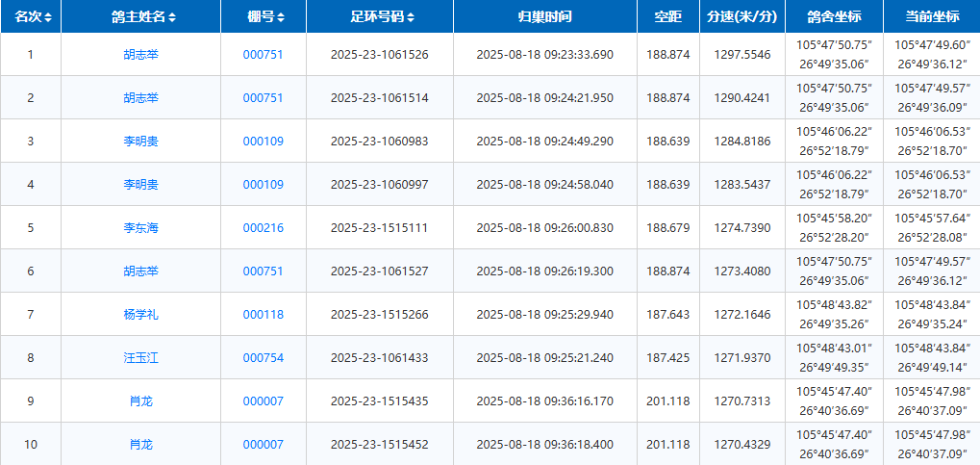Select the 归巢时间 column header
Viewport: 980px width, 465px height.
[x=544, y=17]
